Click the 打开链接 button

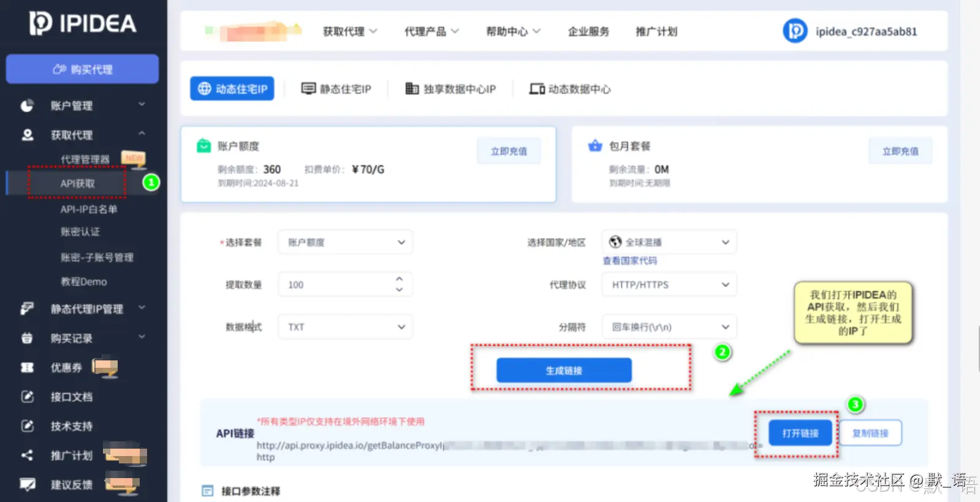point(800,433)
